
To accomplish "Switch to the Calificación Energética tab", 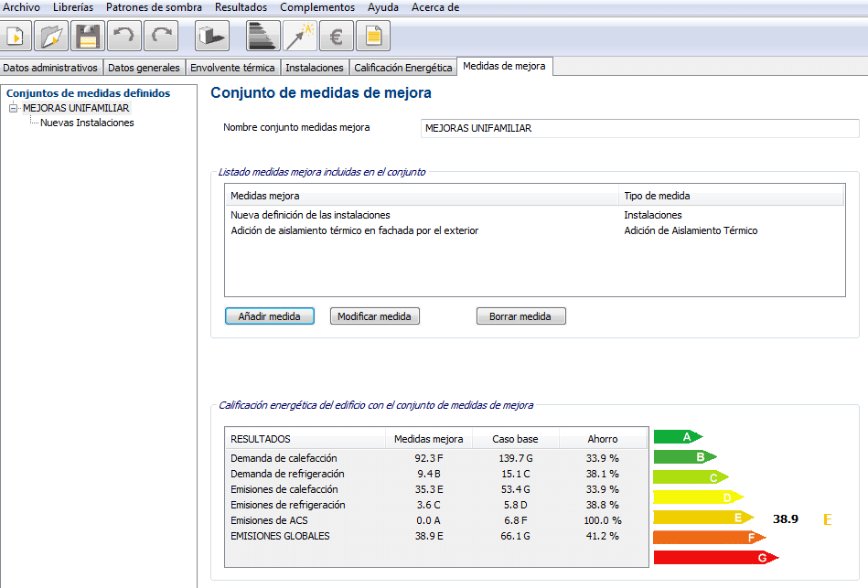I will click(x=402, y=66).
